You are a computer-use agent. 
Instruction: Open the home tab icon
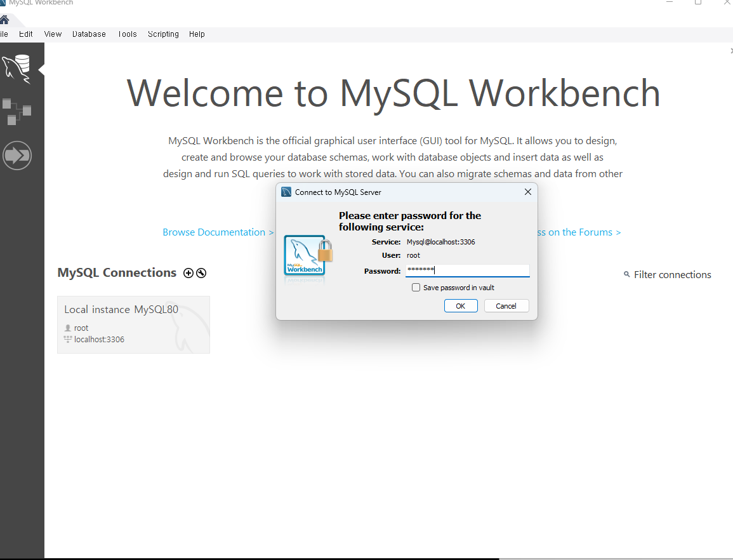[x=4, y=20]
